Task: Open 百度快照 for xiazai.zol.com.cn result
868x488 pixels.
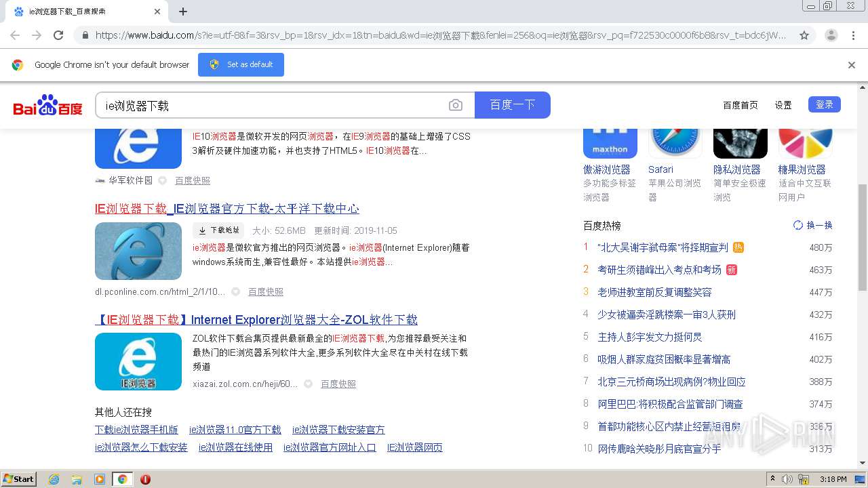Action: [x=338, y=384]
